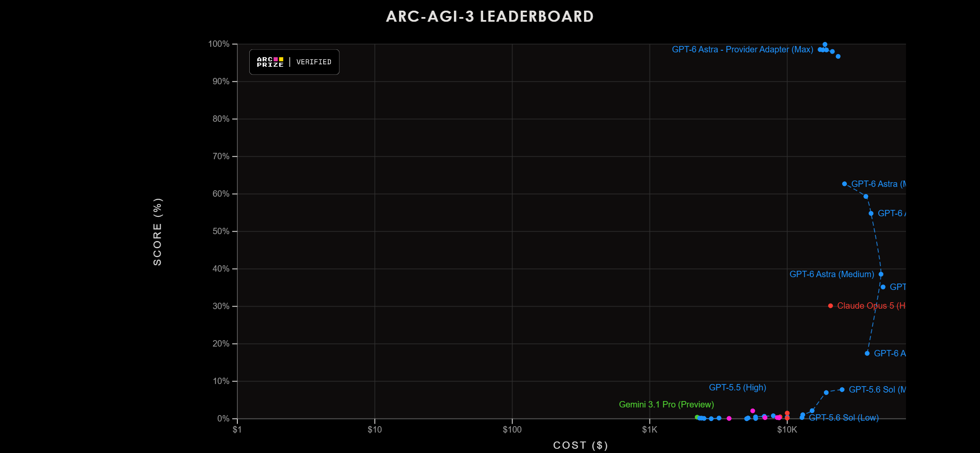Click the Claude Opus 5 label

pyautogui.click(x=871, y=306)
